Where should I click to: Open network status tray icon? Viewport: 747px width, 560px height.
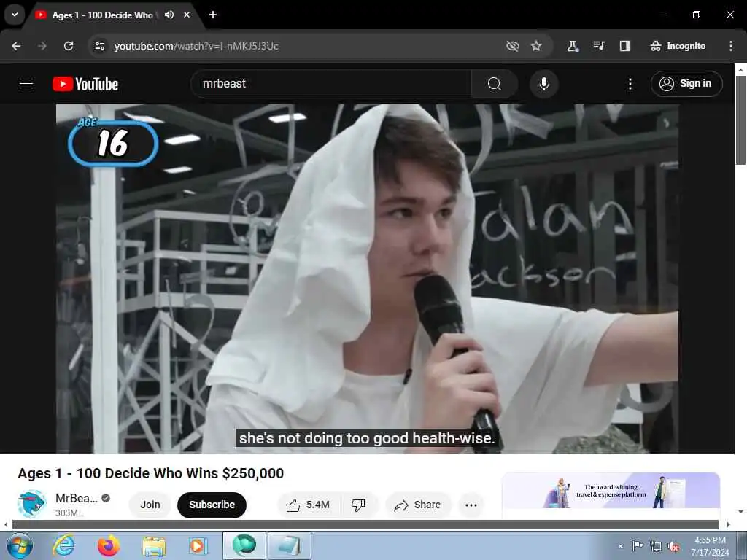coord(656,547)
